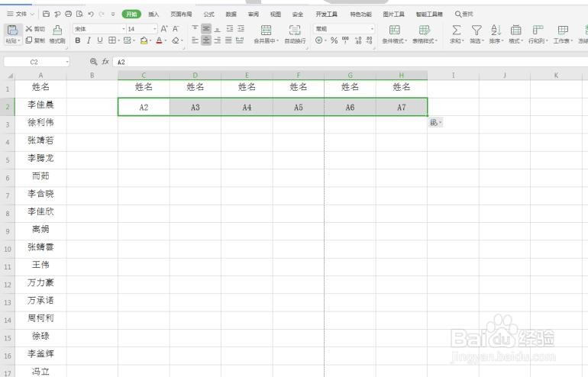This screenshot has width=588, height=377.
Task: Toggle italic formatting
Action: coord(89,40)
